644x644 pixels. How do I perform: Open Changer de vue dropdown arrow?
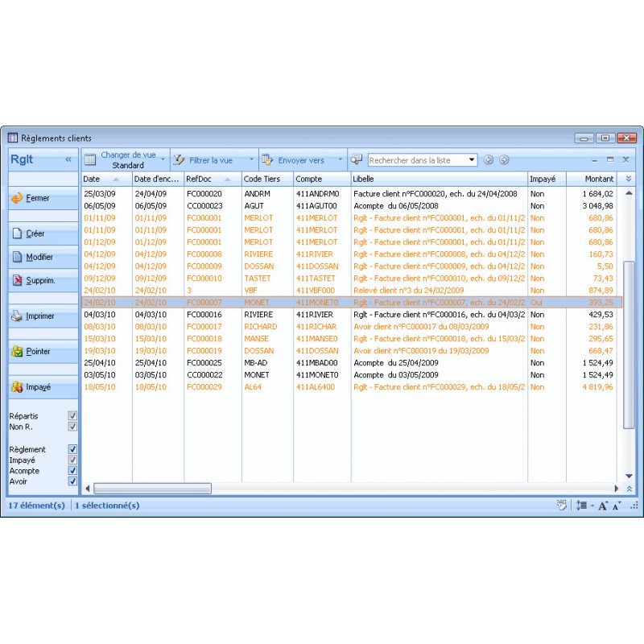click(x=163, y=159)
